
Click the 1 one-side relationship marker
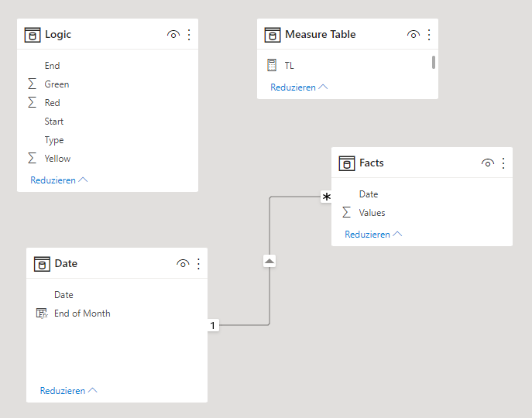click(213, 325)
